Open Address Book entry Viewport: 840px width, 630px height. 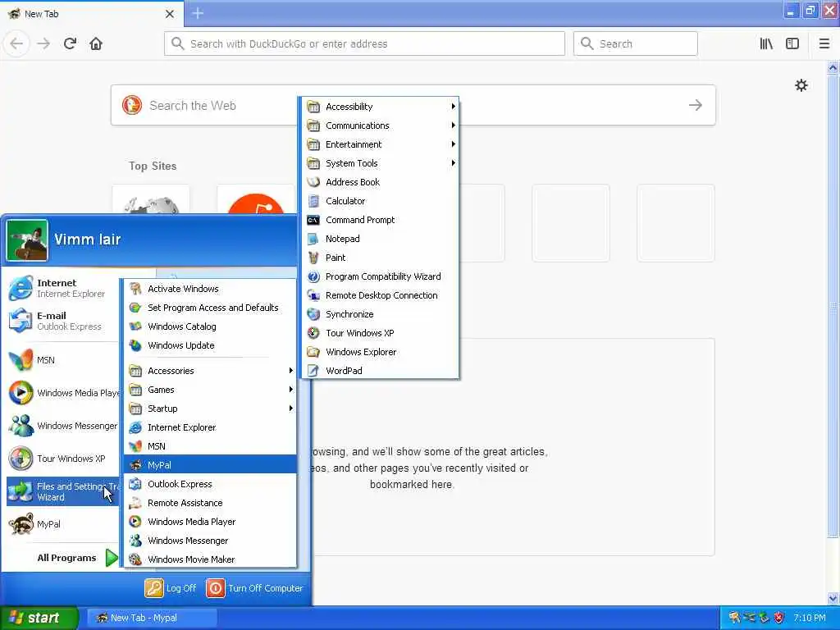point(381,182)
